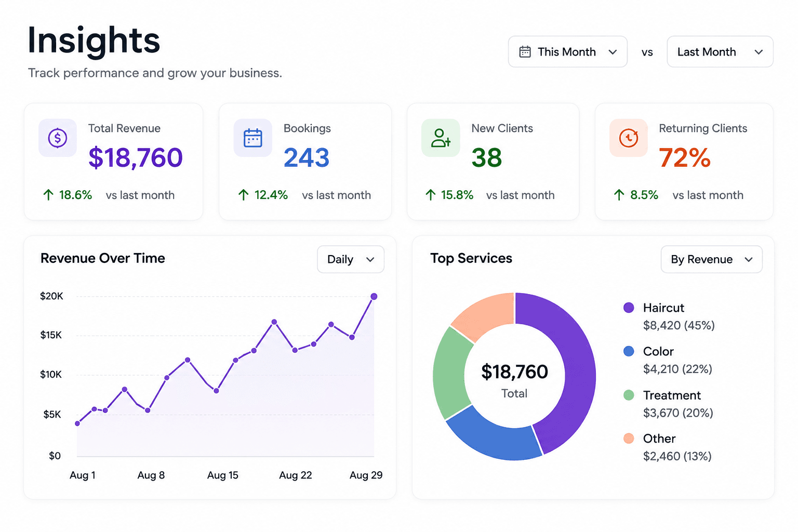Click the $3,670 (20%) legend value
Image resolution: width=798 pixels, height=532 pixels.
click(x=678, y=413)
